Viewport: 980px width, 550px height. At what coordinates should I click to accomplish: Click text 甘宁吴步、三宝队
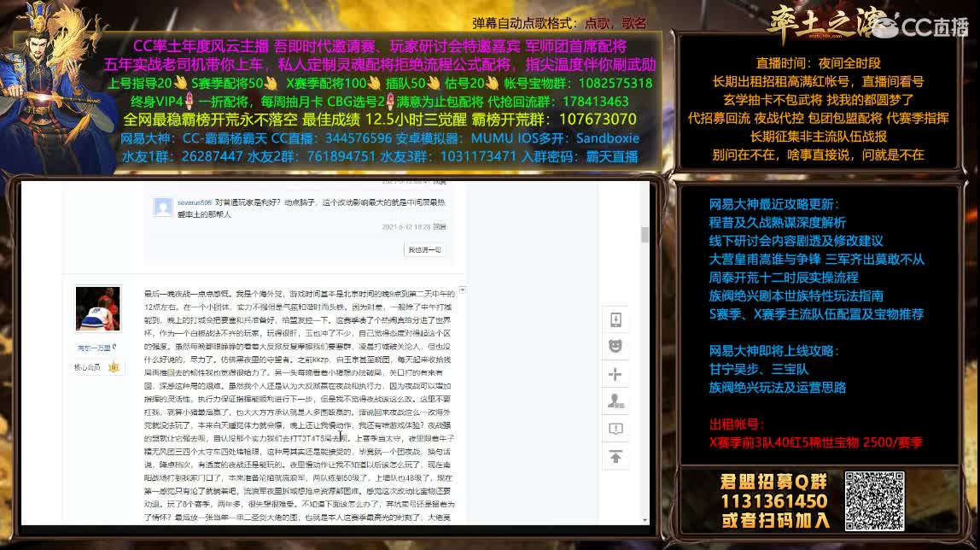[758, 369]
